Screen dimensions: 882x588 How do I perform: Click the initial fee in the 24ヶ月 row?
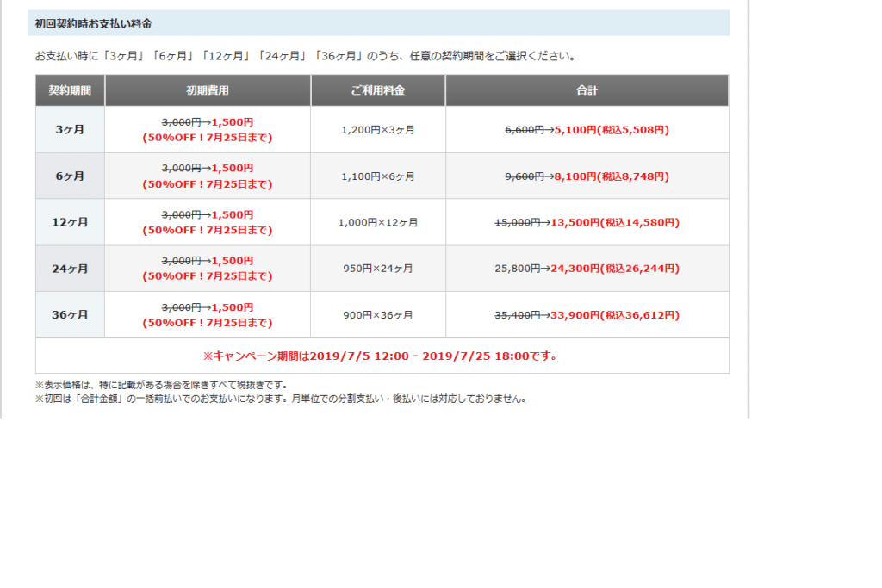[x=208, y=269]
